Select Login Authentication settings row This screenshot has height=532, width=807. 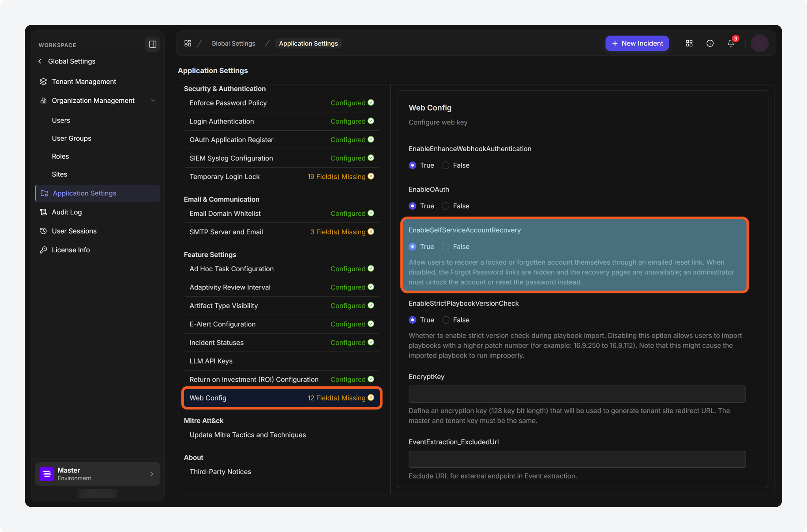point(281,121)
